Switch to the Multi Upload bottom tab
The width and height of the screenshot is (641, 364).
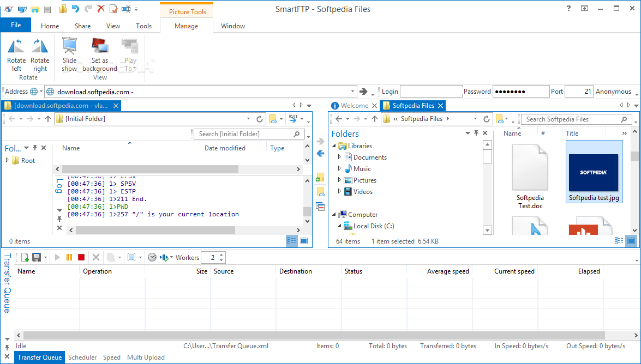click(x=146, y=357)
